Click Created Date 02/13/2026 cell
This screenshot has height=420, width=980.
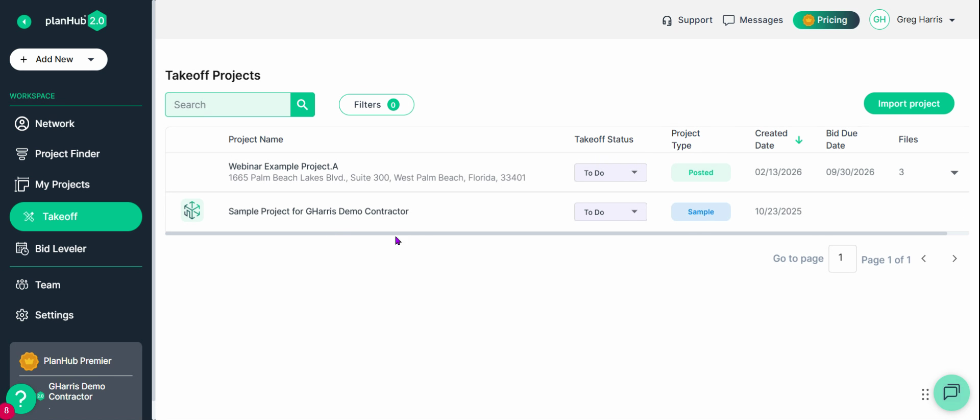[778, 172]
